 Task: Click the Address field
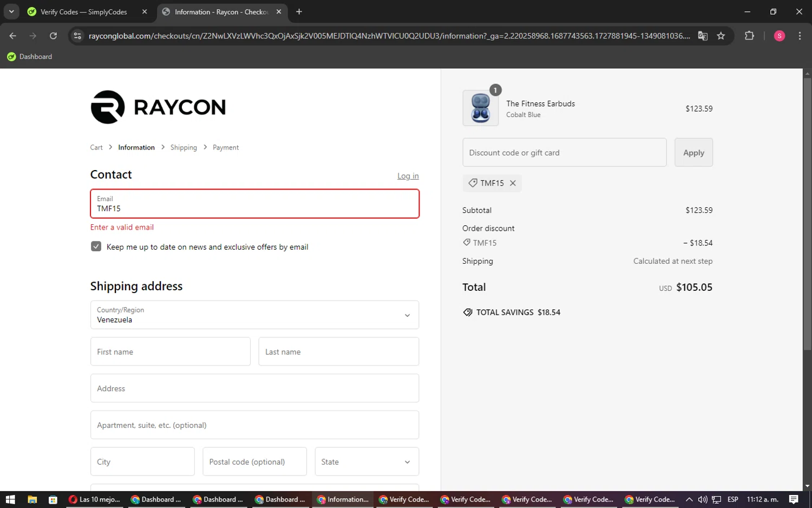click(254, 388)
